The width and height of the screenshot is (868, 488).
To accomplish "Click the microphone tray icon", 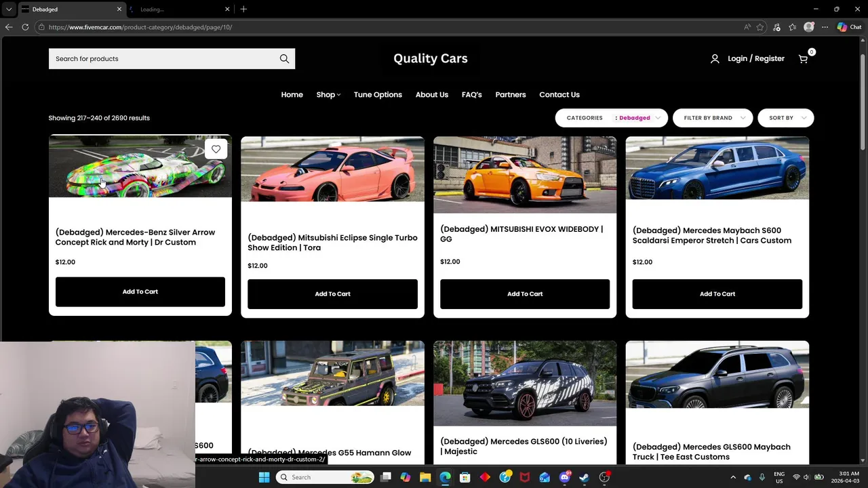I will point(762,477).
